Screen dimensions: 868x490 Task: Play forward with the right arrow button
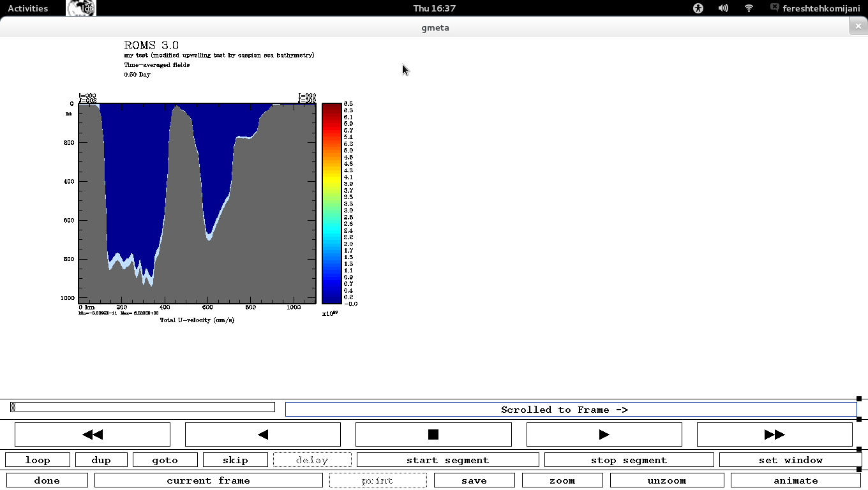pyautogui.click(x=604, y=434)
